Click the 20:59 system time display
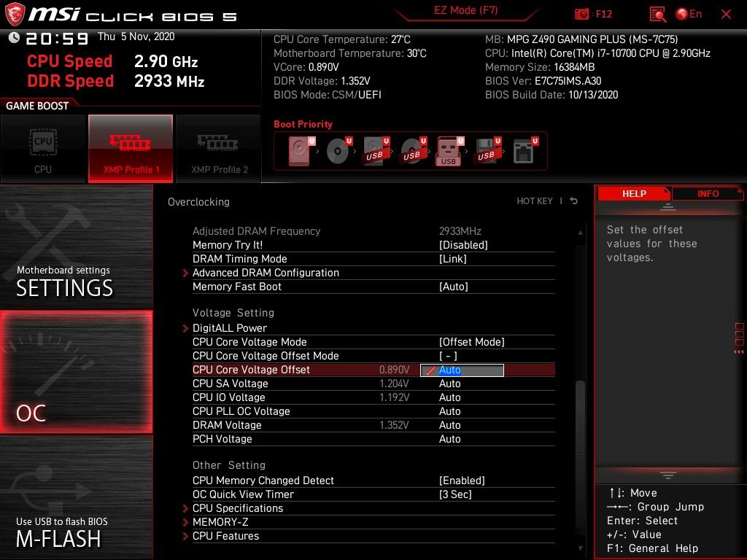Screen dimensions: 747x560 coord(57,38)
